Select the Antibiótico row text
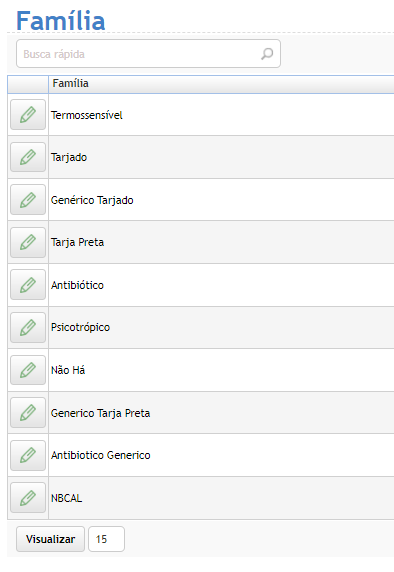This screenshot has width=394, height=572. click(77, 285)
